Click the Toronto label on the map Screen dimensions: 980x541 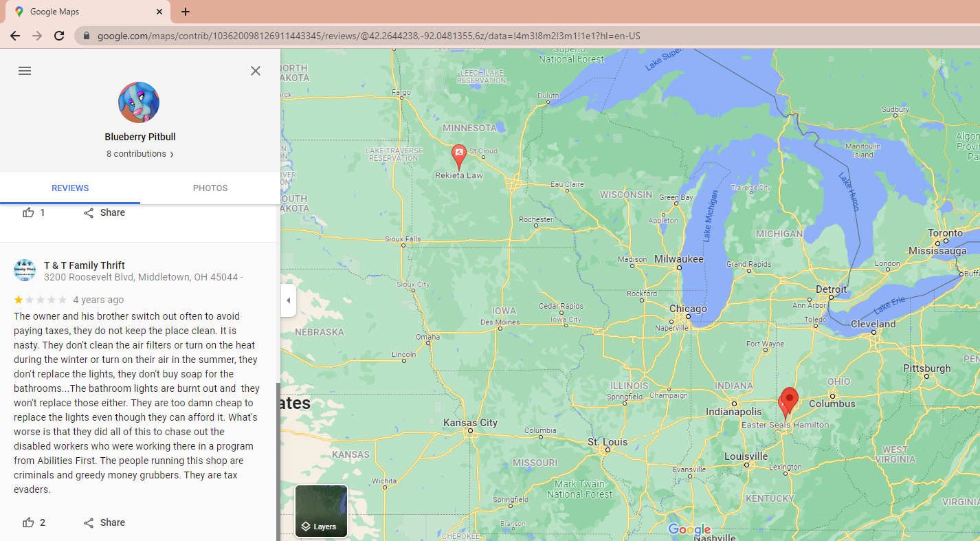(946, 233)
